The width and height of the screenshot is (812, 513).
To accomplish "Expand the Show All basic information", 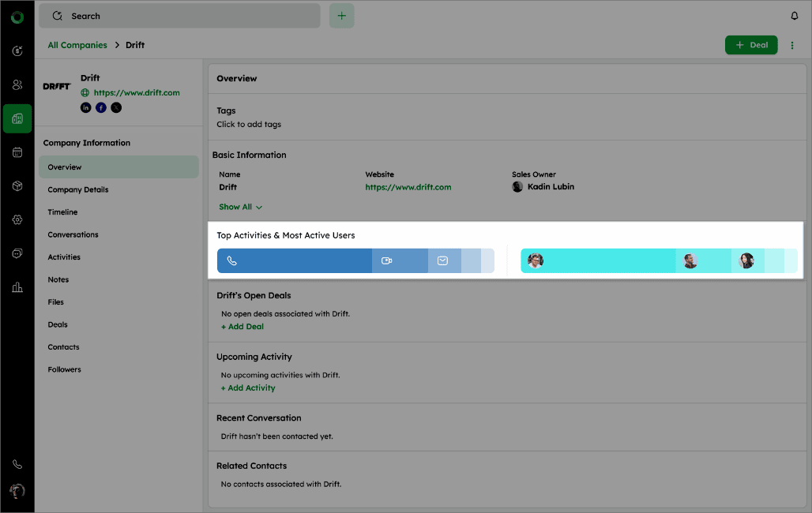I will (240, 207).
